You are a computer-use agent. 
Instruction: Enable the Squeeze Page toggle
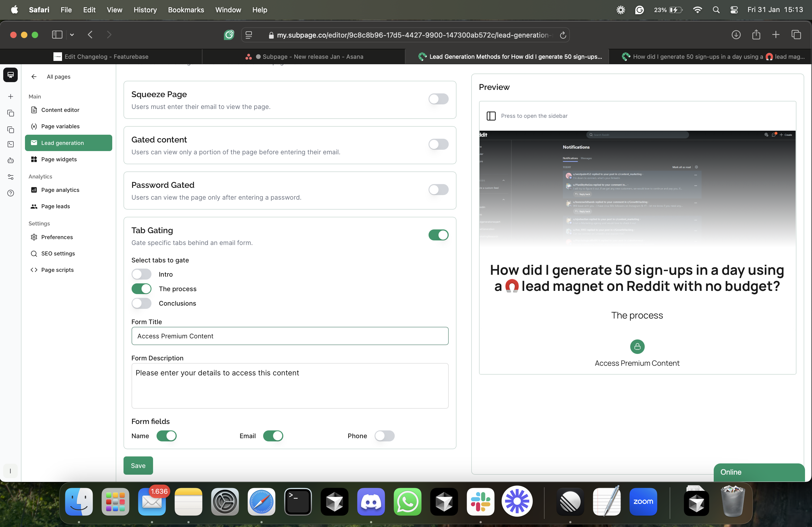coord(438,99)
